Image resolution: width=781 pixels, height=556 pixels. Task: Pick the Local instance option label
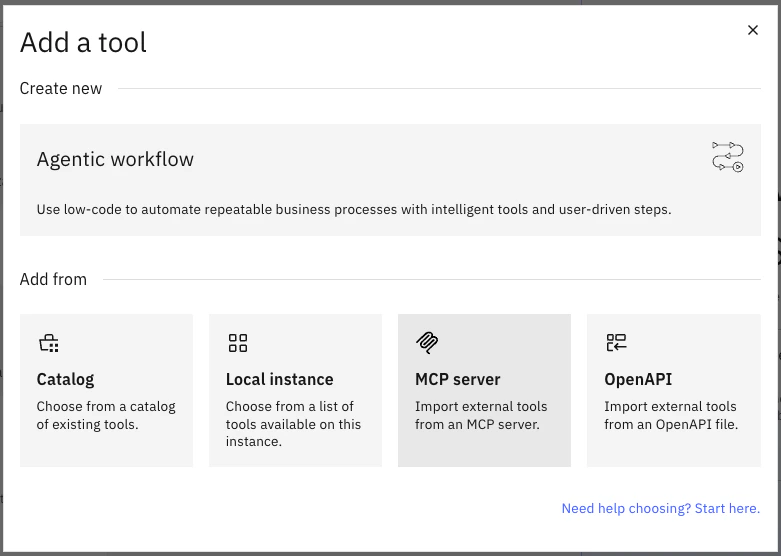[x=279, y=379]
